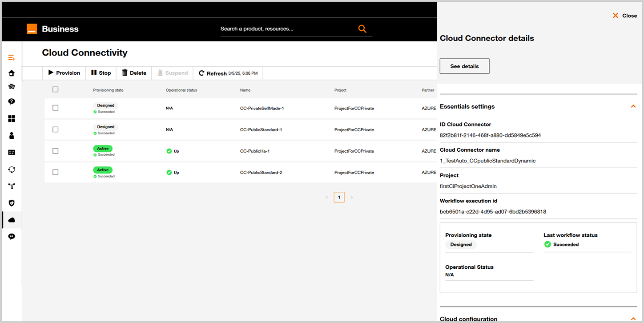Image resolution: width=644 pixels, height=323 pixels.
Task: Click the Active badge on CC-PublicHa-1 row
Action: [103, 149]
